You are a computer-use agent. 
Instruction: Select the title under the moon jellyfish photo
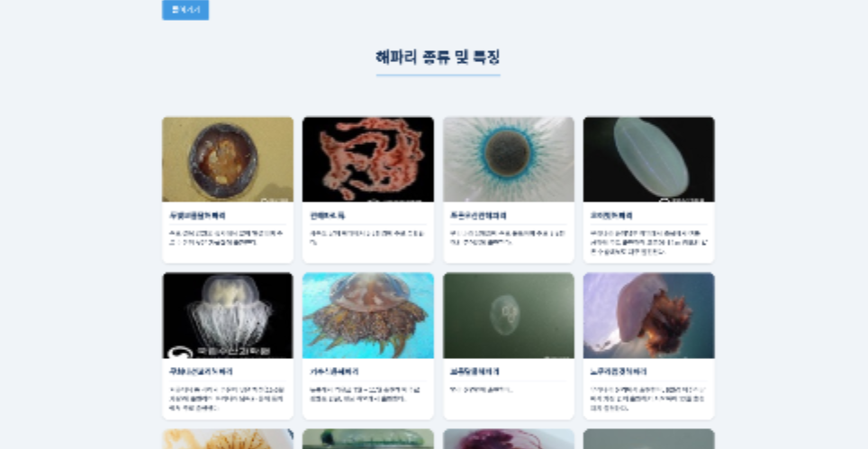(x=475, y=372)
